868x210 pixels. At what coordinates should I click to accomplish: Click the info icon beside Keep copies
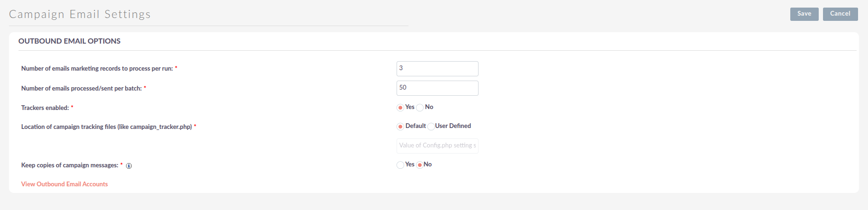(x=129, y=166)
